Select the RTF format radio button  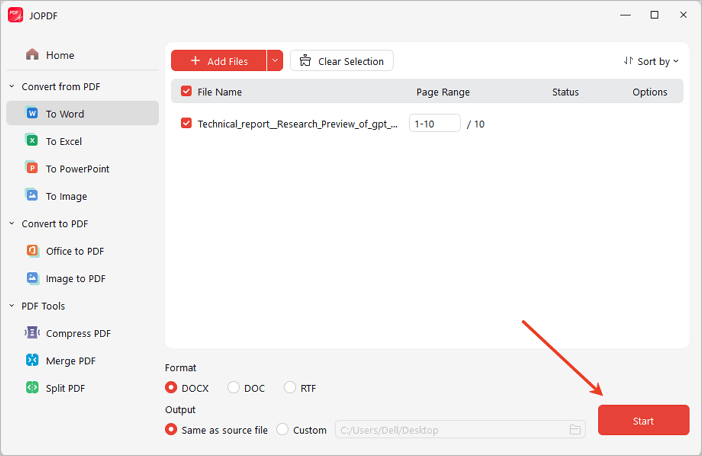tap(290, 387)
